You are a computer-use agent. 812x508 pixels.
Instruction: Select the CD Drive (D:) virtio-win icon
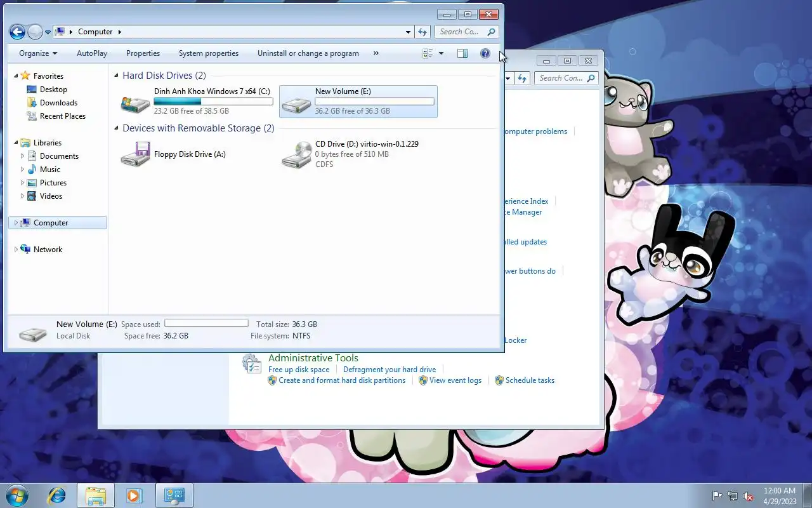click(296, 155)
